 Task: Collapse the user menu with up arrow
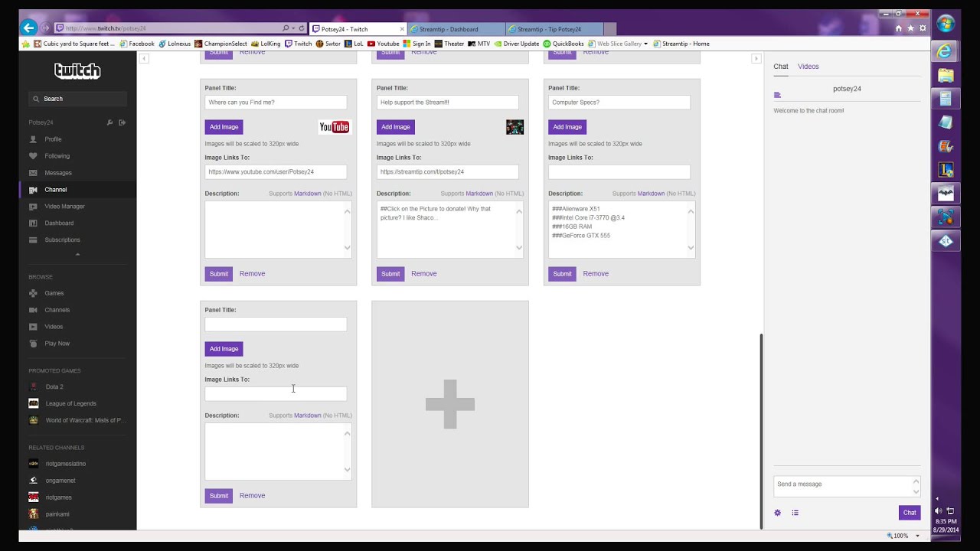77,254
